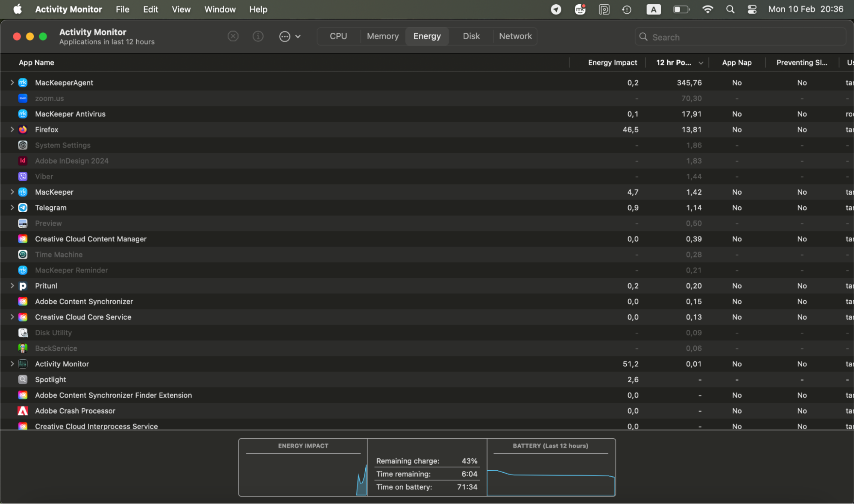Click the Pritunl icon in the menu bar
The image size is (854, 504).
coord(604,9)
